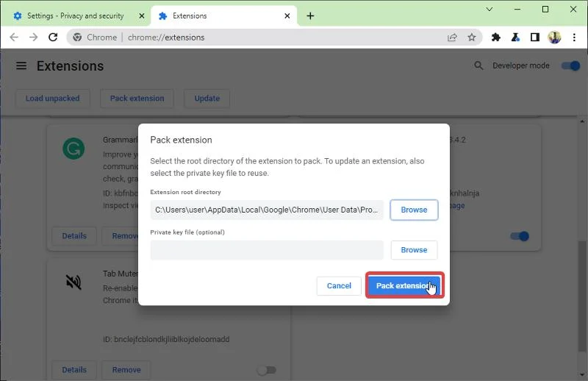Toggle the right-hand extension card switch
The image size is (588, 381).
(x=520, y=236)
